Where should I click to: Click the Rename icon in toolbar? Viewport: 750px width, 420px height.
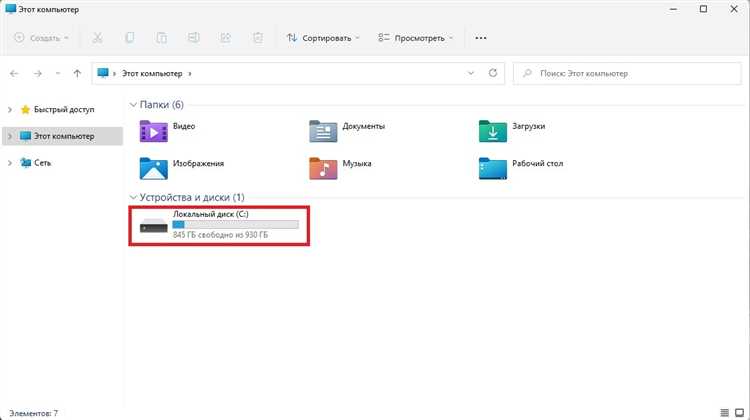coord(194,38)
